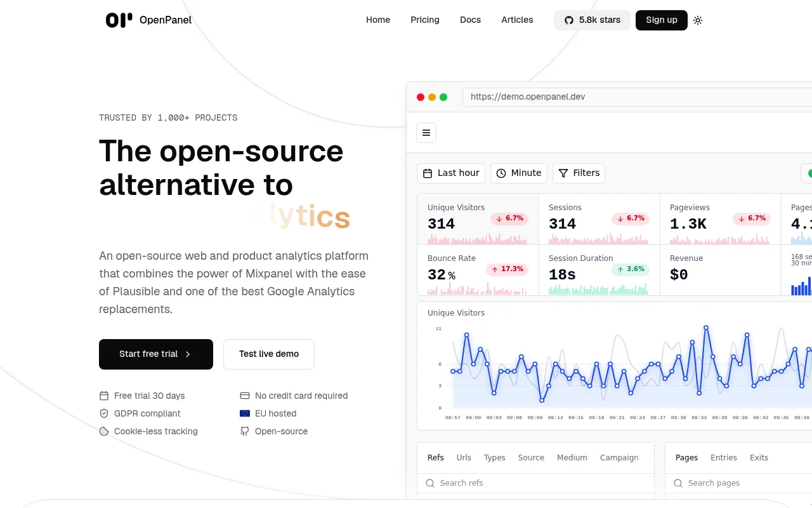The height and width of the screenshot is (508, 812).
Task: Click Start free trial button
Action: (x=156, y=354)
